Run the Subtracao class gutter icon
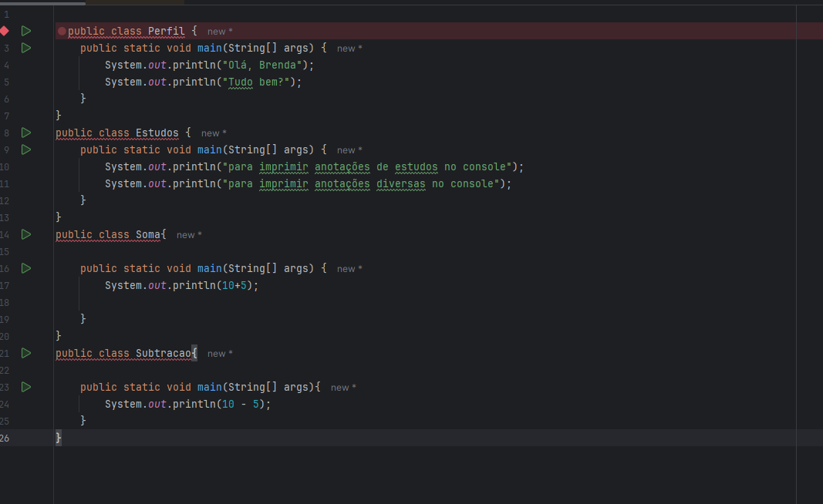 coord(25,353)
